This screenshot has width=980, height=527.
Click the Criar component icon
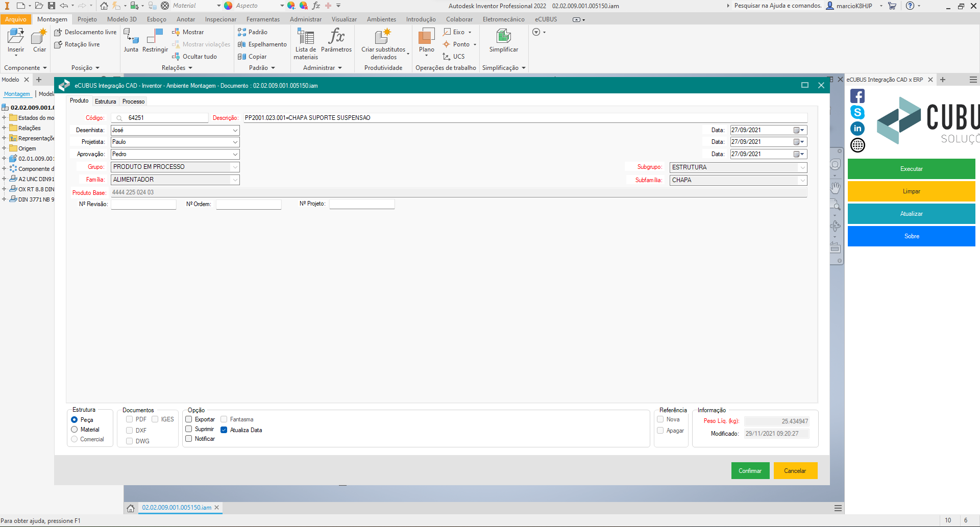click(39, 41)
